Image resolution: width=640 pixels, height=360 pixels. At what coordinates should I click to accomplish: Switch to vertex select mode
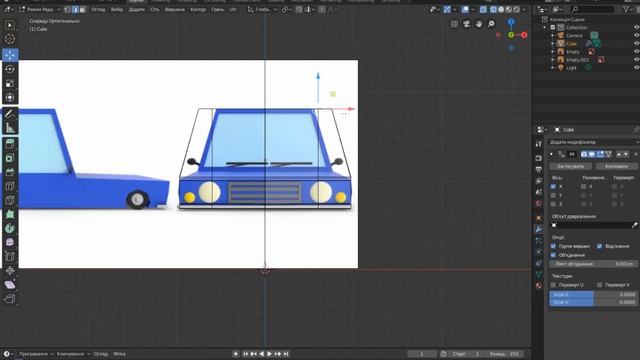pyautogui.click(x=68, y=9)
